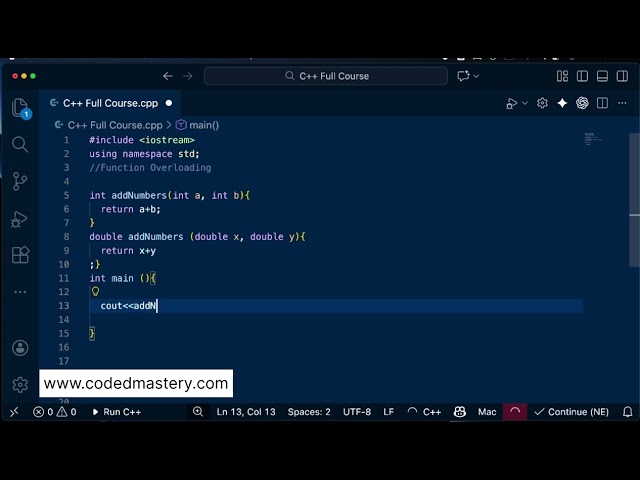
Task: Click the Debug/Run file button in editor toolbar
Action: [511, 103]
